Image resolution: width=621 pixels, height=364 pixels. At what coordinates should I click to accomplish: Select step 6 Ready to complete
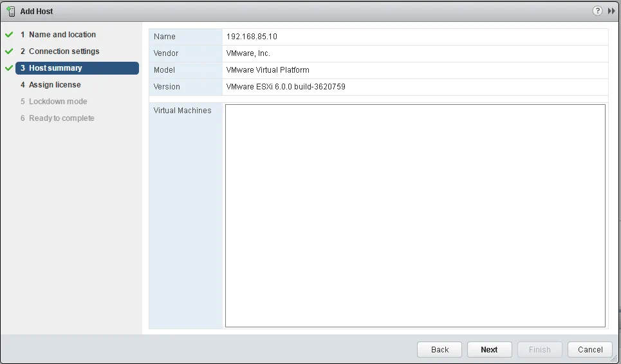[x=61, y=118]
